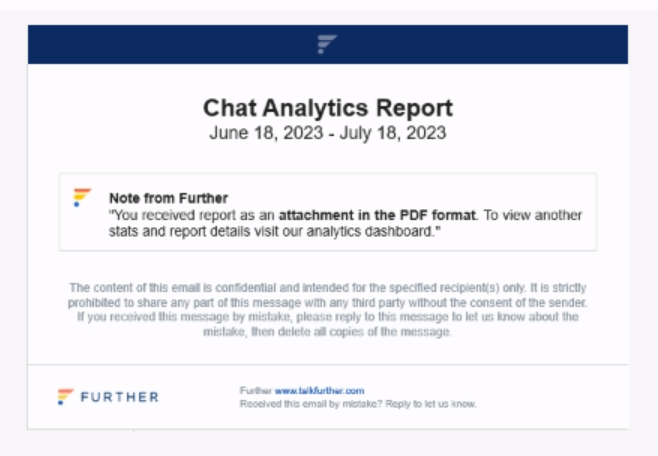The image size is (658, 456).
Task: Click the Chat Analytics Report heading
Action: [328, 108]
